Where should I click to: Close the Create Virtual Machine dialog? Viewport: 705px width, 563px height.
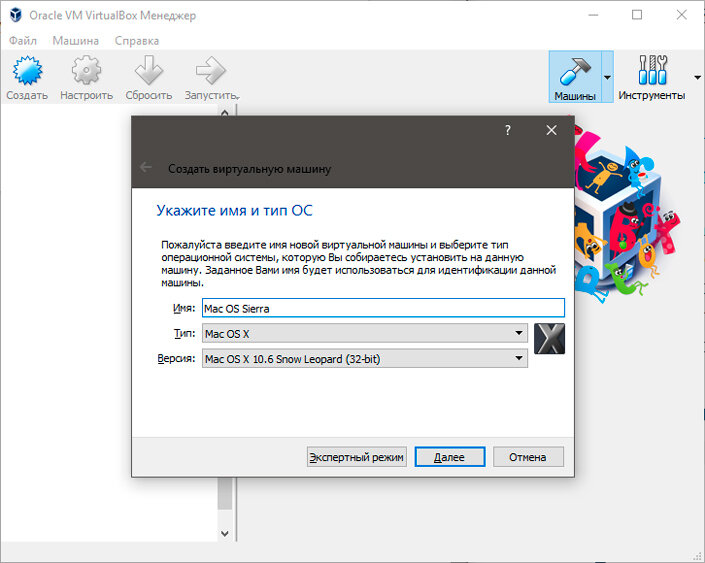(x=551, y=130)
